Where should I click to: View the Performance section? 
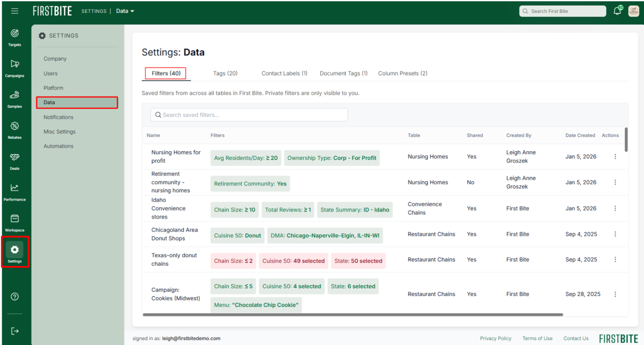(15, 192)
